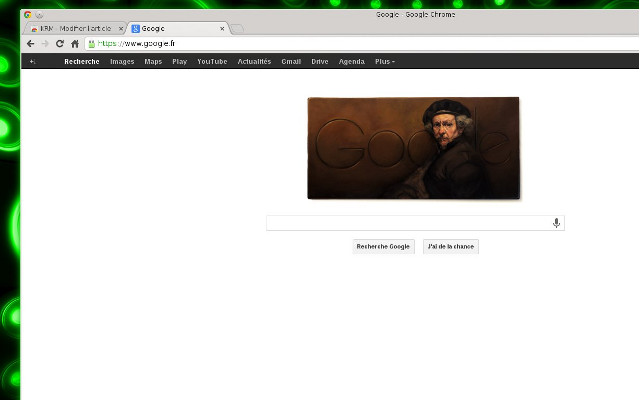This screenshot has height=400, width=640.
Task: Reload the current page
Action: [60, 44]
